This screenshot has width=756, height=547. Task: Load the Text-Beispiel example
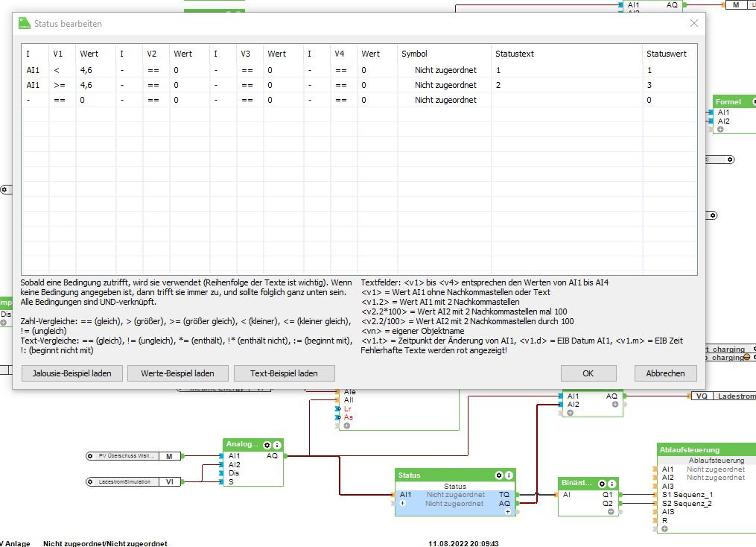coord(284,373)
